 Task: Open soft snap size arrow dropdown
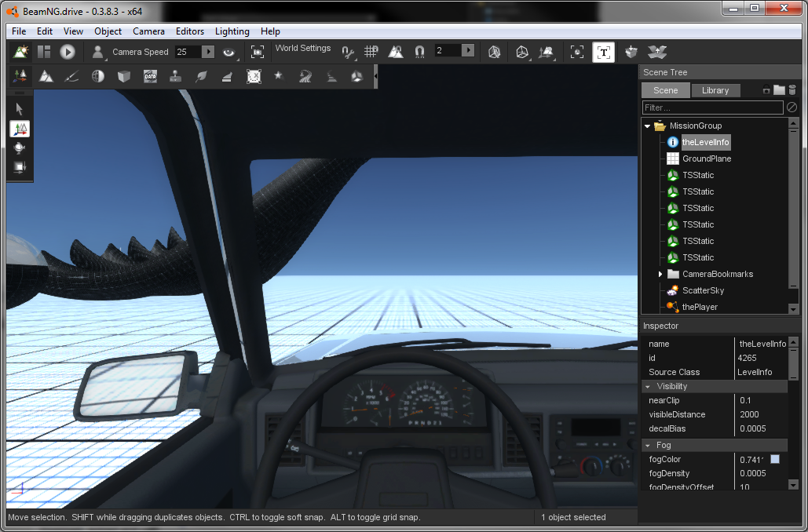[468, 50]
